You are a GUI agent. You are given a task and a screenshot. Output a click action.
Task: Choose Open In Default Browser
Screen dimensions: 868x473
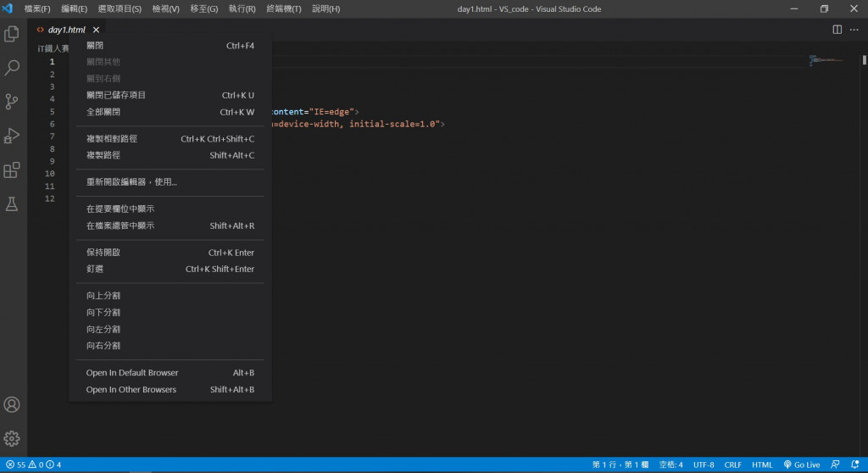click(x=170, y=373)
